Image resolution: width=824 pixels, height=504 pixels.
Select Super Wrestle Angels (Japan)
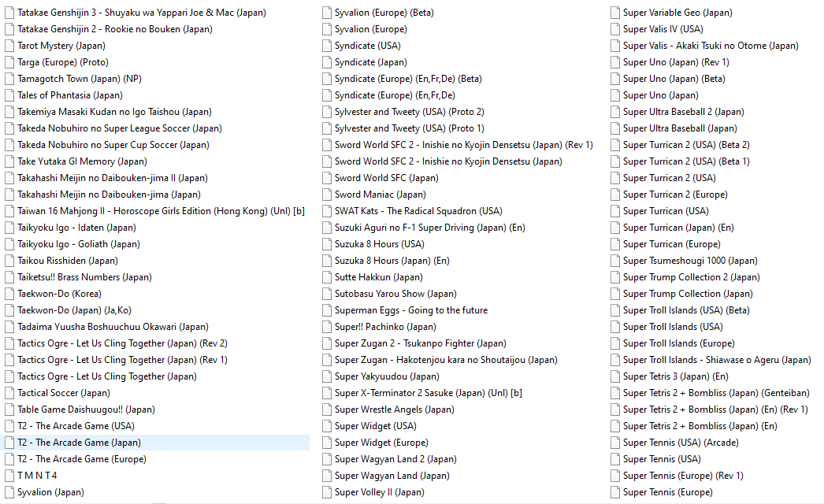click(x=394, y=409)
